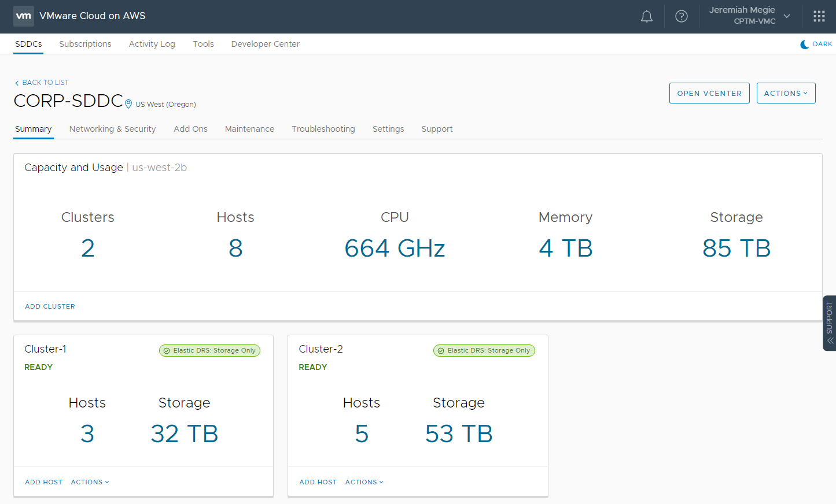Select the Troubleshooting tab

323,129
